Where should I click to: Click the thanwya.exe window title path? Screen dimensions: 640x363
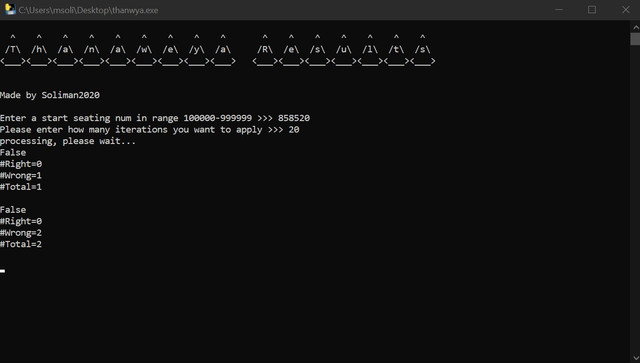(88, 10)
